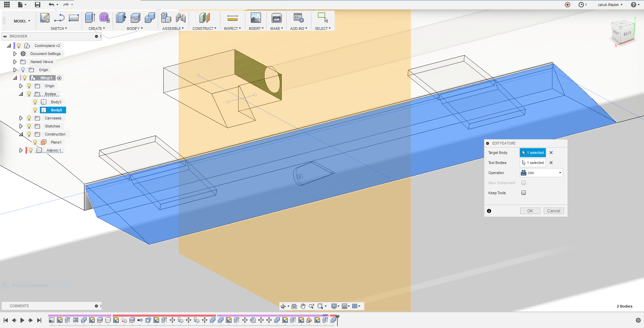
Task: Open timeline settings gear
Action: (x=638, y=320)
